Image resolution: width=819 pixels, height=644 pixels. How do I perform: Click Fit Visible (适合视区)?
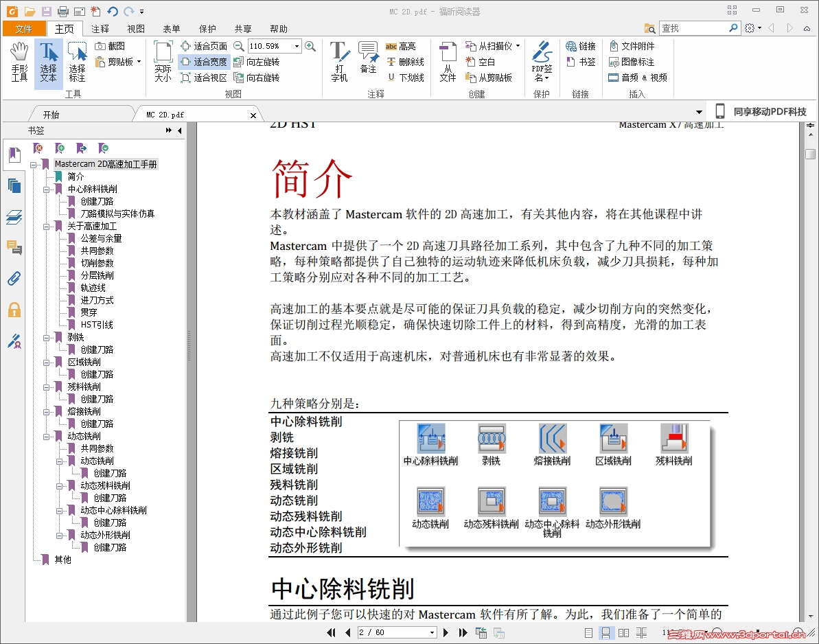coord(204,78)
